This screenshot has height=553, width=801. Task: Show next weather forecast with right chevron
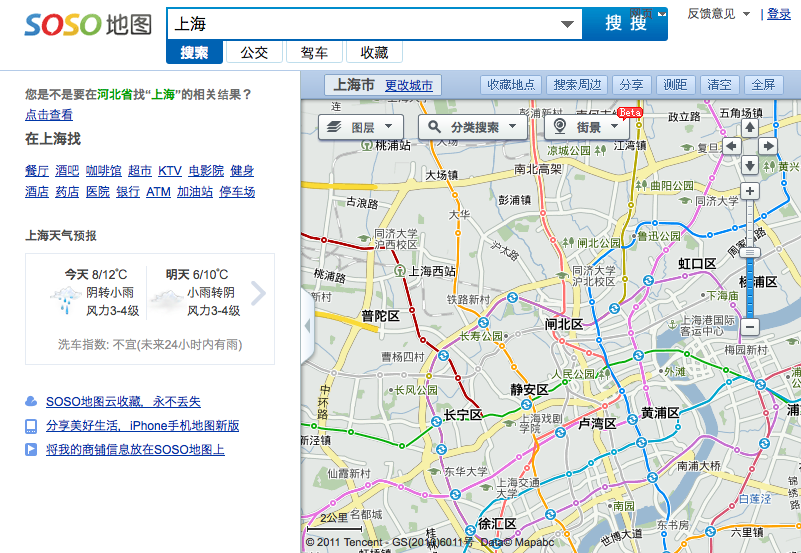[258, 293]
